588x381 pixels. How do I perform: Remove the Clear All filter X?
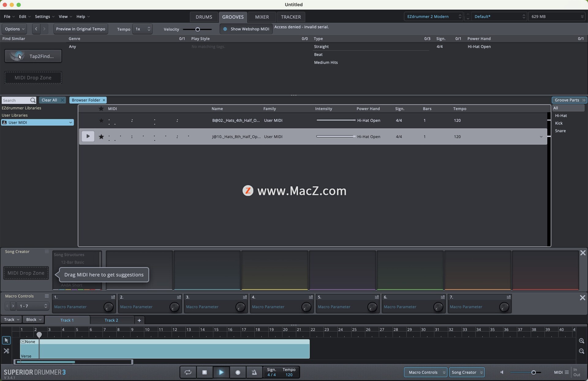(62, 100)
